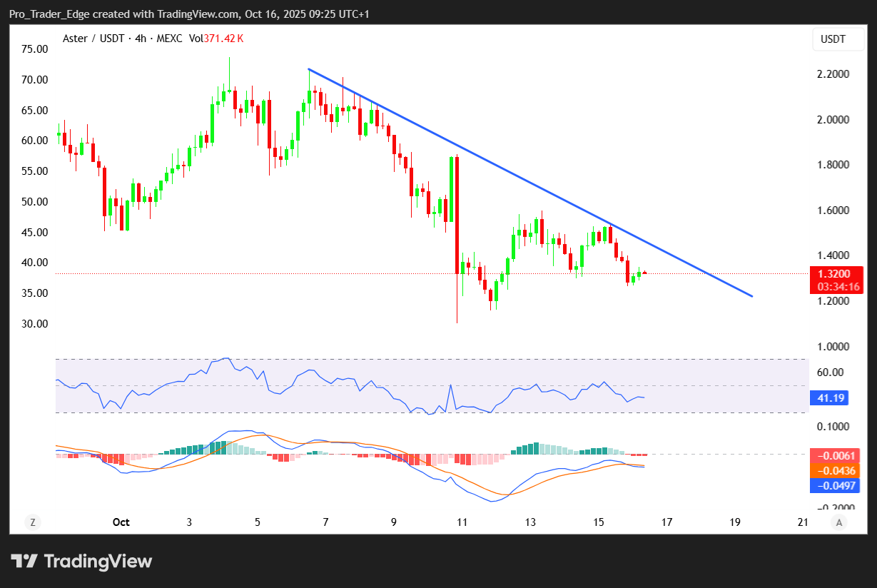Open the USDT currency selector
The width and height of the screenshot is (877, 588).
[833, 39]
